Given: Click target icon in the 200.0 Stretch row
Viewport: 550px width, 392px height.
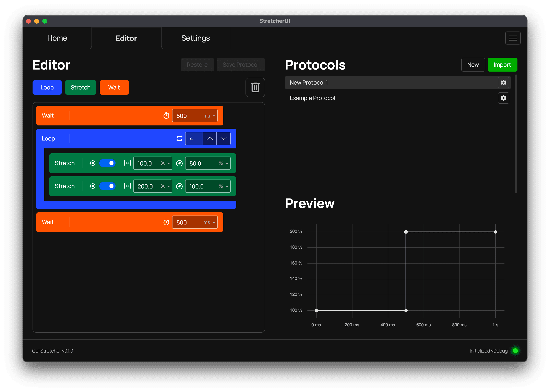Looking at the screenshot, I should [x=93, y=186].
